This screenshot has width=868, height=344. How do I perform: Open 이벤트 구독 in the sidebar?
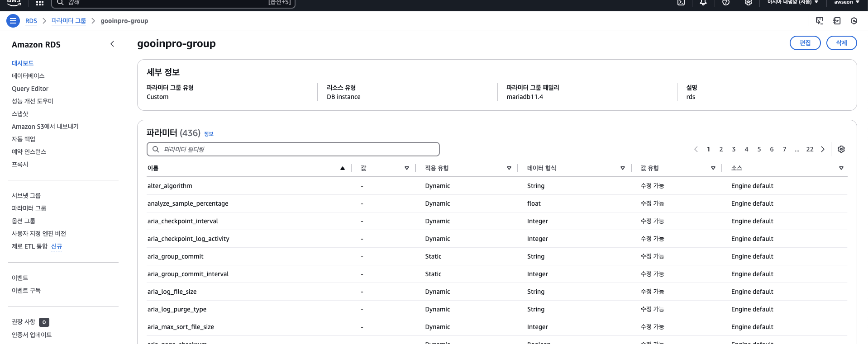coord(26,291)
